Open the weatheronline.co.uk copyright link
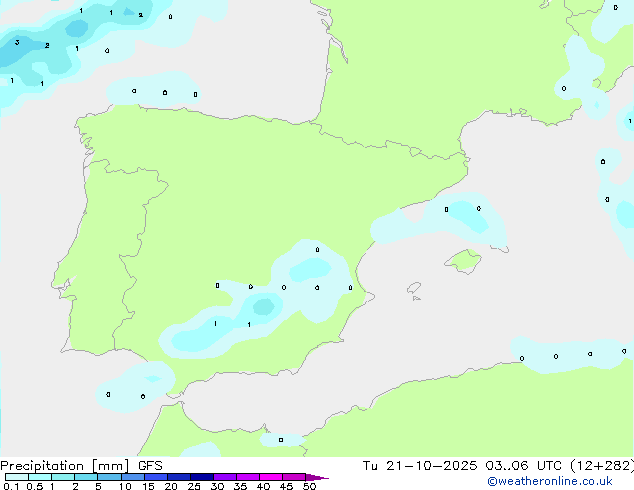The image size is (634, 490). point(550,481)
